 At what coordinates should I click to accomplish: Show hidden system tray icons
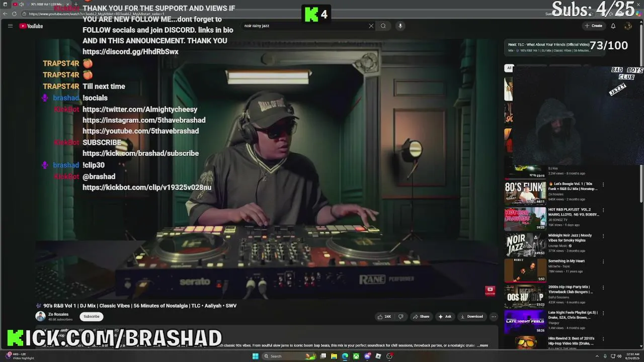click(598, 356)
